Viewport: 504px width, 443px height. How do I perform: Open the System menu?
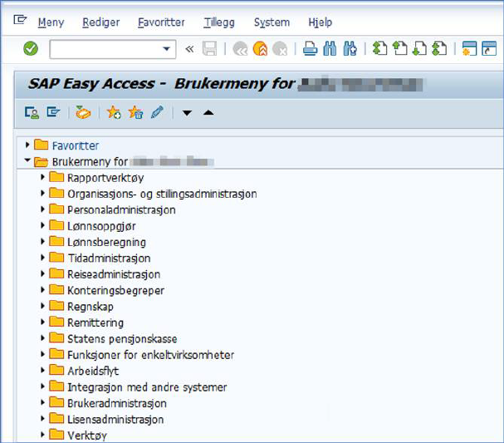click(272, 22)
